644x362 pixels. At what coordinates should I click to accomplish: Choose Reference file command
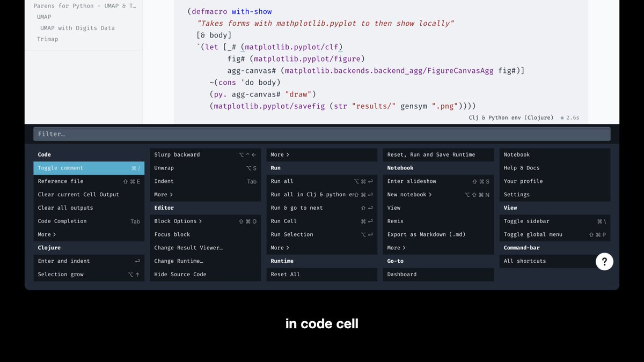click(x=89, y=181)
